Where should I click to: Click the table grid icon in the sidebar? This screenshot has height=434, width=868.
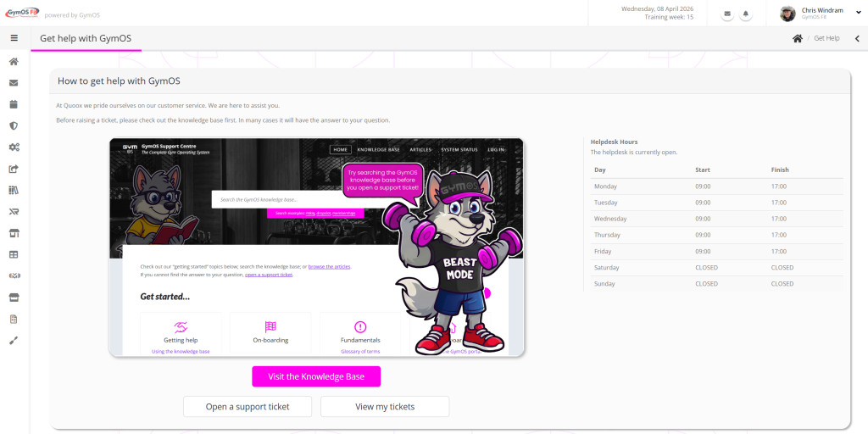click(14, 254)
